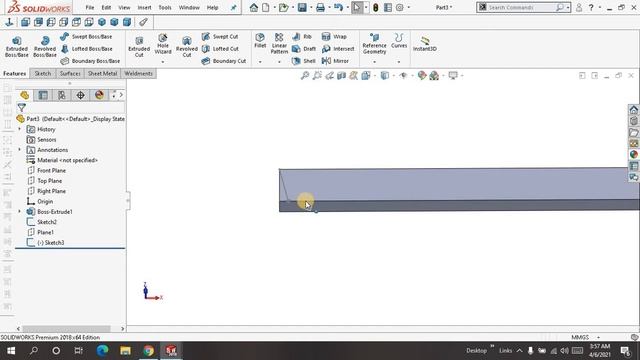Open Reference Geometry tools
Image resolution: width=640 pixels, height=360 pixels.
pyautogui.click(x=374, y=44)
